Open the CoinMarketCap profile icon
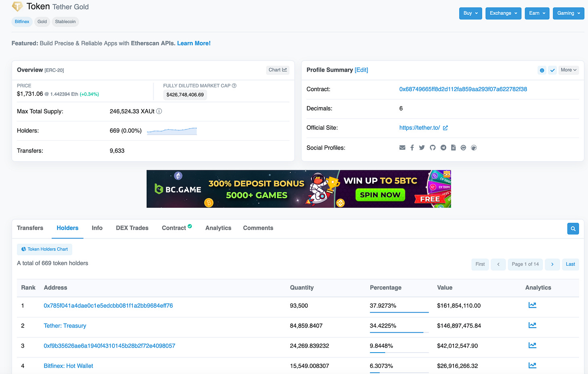 [463, 148]
